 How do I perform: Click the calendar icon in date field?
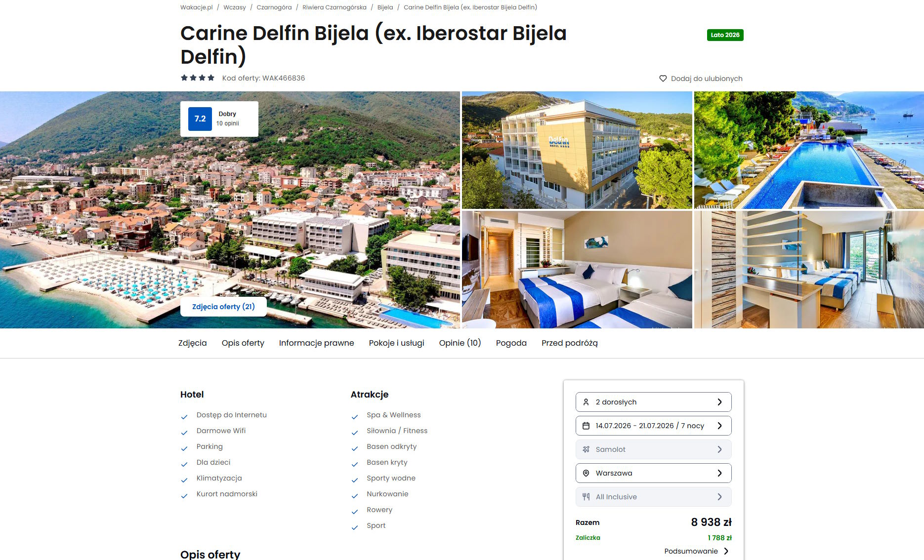click(586, 426)
